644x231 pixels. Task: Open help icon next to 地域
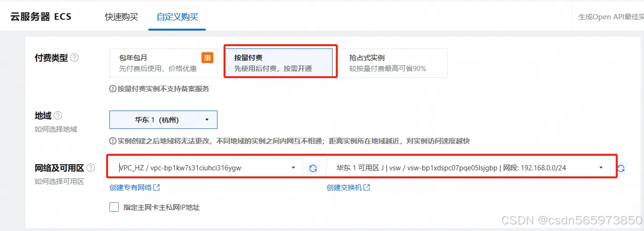[58, 115]
